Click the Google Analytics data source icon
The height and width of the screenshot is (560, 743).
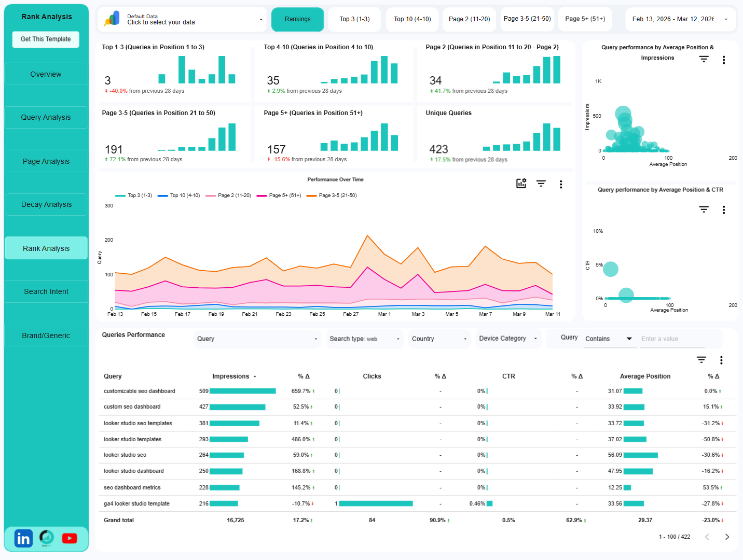[x=114, y=19]
